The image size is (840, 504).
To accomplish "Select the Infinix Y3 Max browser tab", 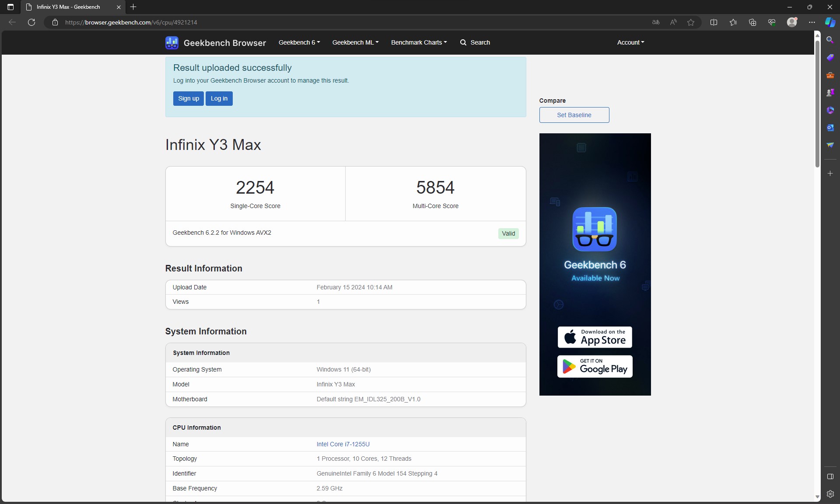I will (73, 7).
